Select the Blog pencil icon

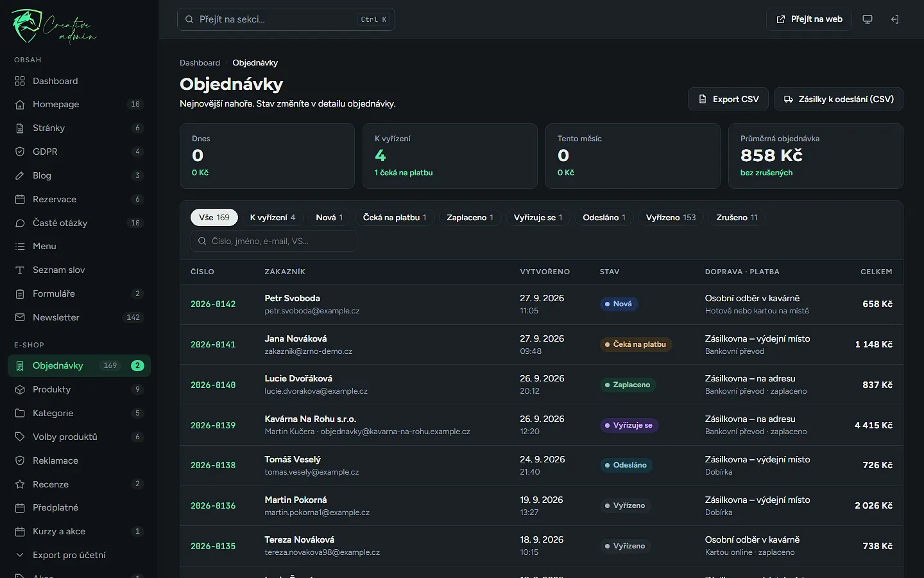(20, 175)
